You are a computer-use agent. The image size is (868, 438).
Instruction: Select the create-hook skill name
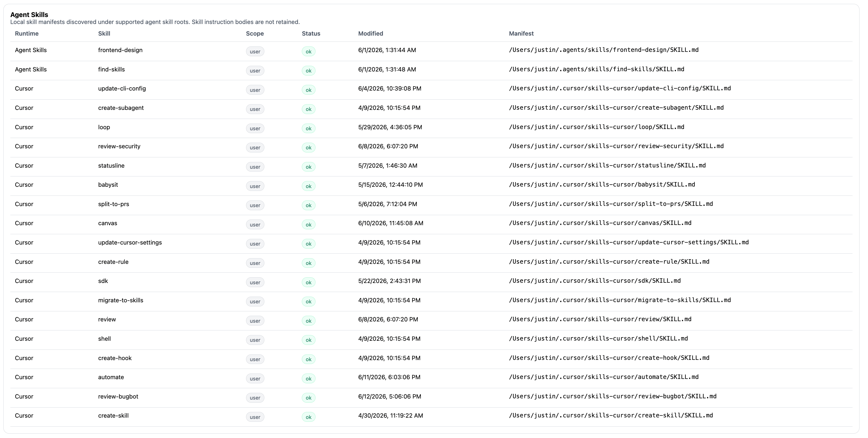[115, 358]
